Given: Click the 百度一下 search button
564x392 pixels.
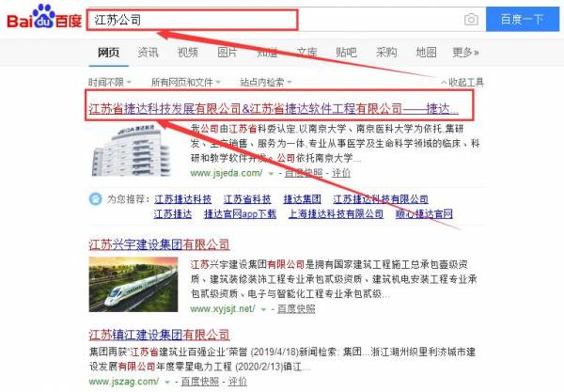Looking at the screenshot, I should 523,19.
